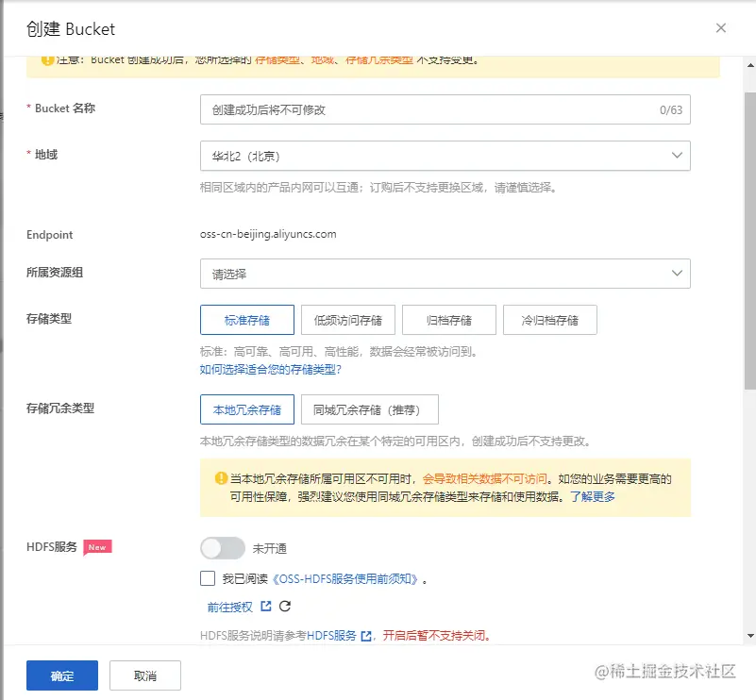Select 冷归档存储 storage type
This screenshot has width=756, height=700.
coord(550,320)
